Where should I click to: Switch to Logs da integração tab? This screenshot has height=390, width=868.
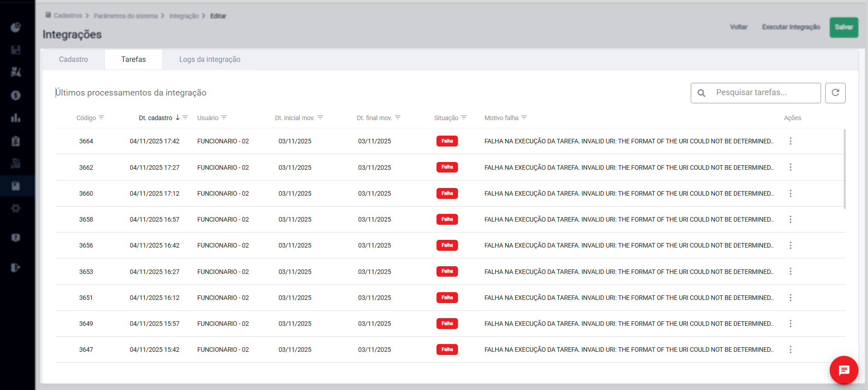(210, 60)
